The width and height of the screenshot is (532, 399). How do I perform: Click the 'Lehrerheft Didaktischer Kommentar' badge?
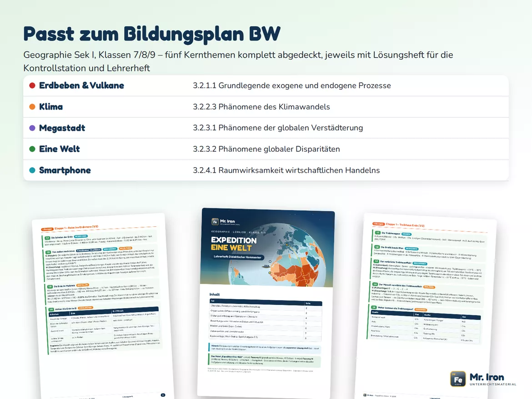coord(237,257)
